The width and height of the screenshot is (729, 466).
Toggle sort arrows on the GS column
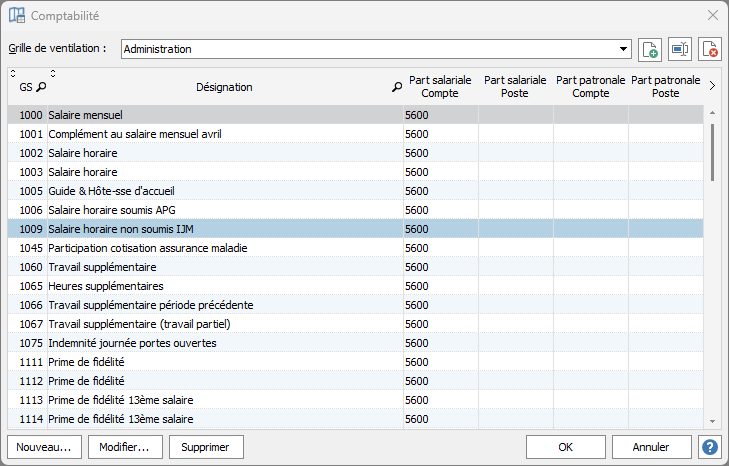click(x=14, y=74)
